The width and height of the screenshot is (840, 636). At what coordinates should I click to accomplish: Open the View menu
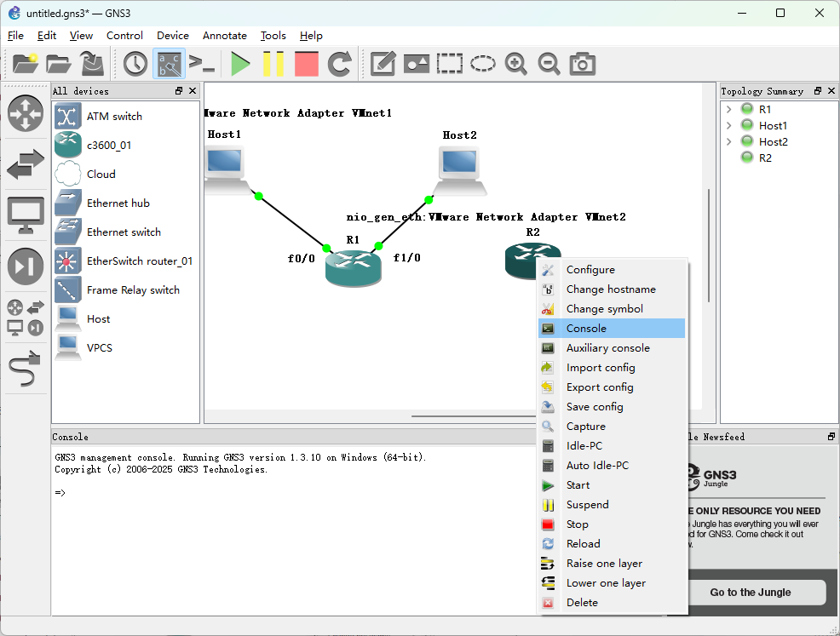pyautogui.click(x=81, y=36)
